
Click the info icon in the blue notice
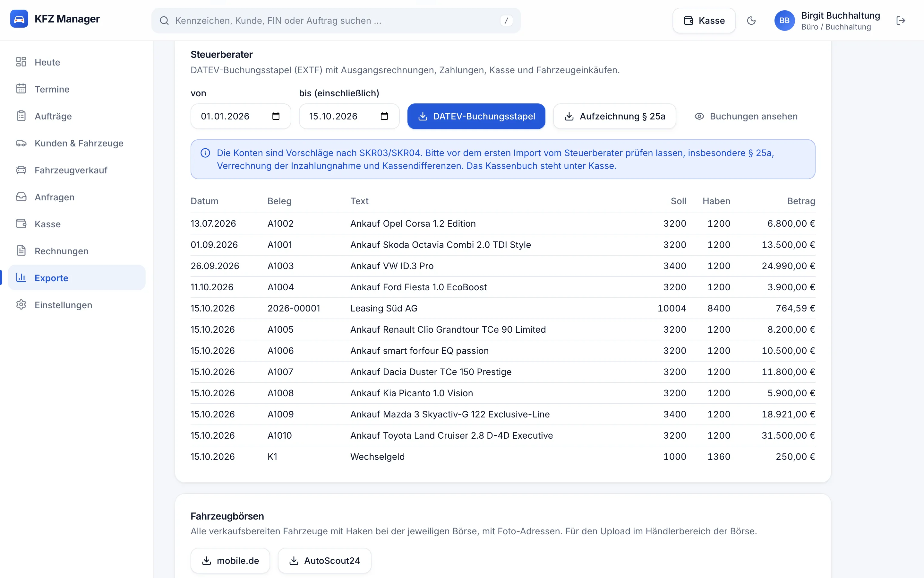[205, 153]
